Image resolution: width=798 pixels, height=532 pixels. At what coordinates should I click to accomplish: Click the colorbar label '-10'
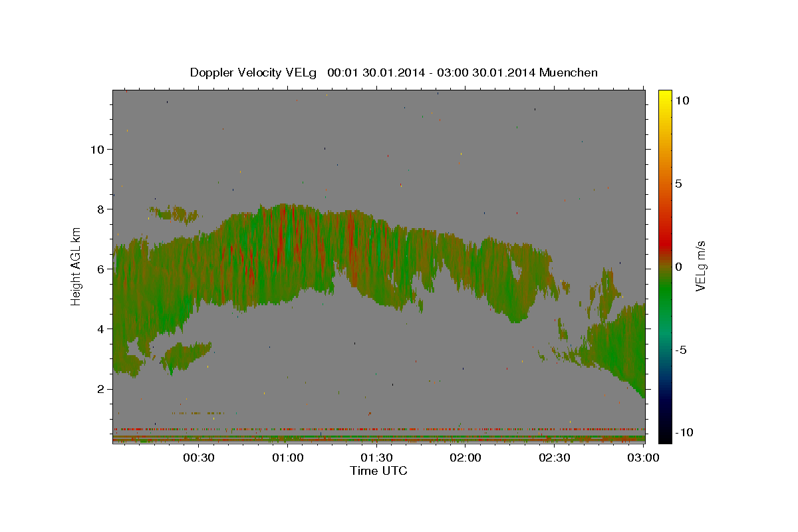(684, 433)
